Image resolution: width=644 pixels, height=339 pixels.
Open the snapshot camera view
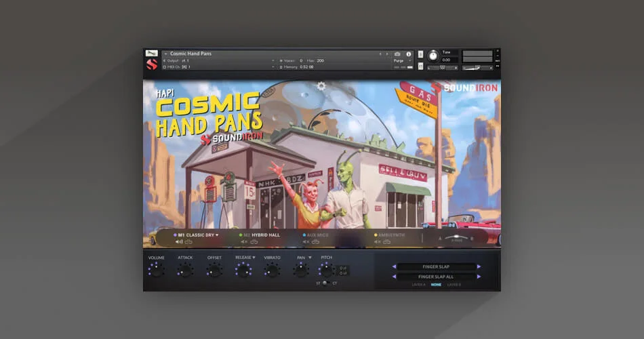coord(397,54)
